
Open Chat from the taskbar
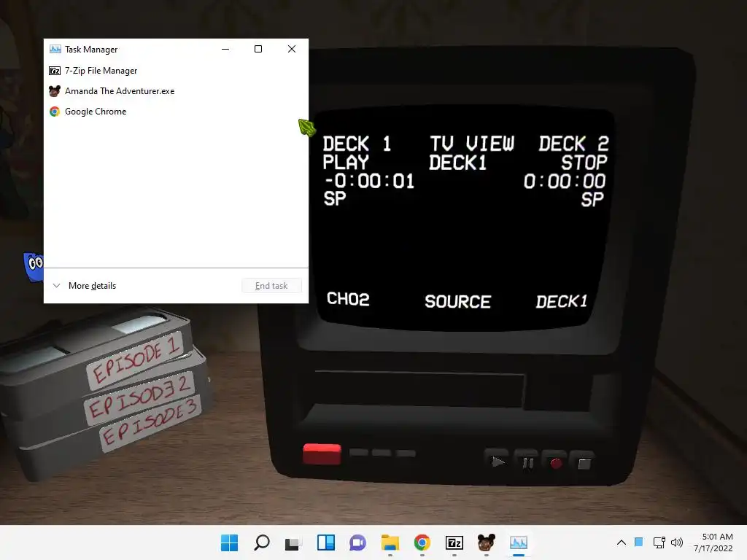click(357, 542)
